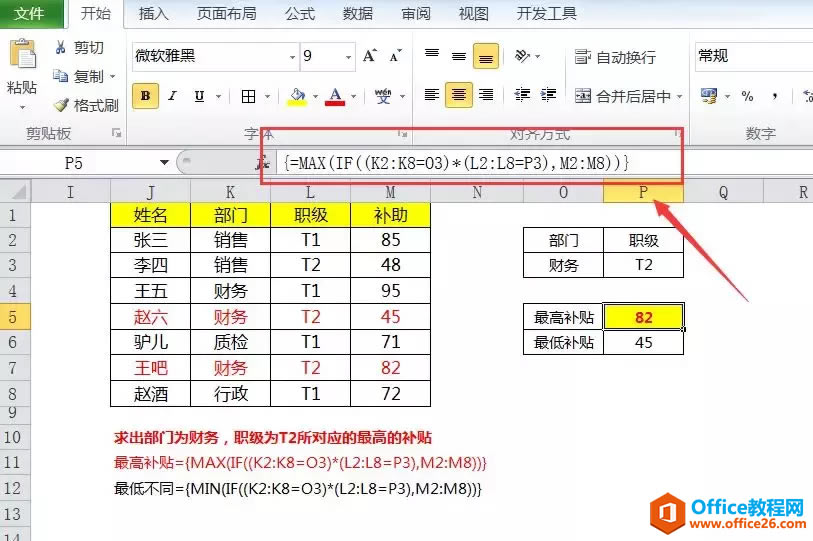Screen dimensions: 813x541
Task: Click cell 财务 under 部门 in column O
Action: click(x=564, y=266)
